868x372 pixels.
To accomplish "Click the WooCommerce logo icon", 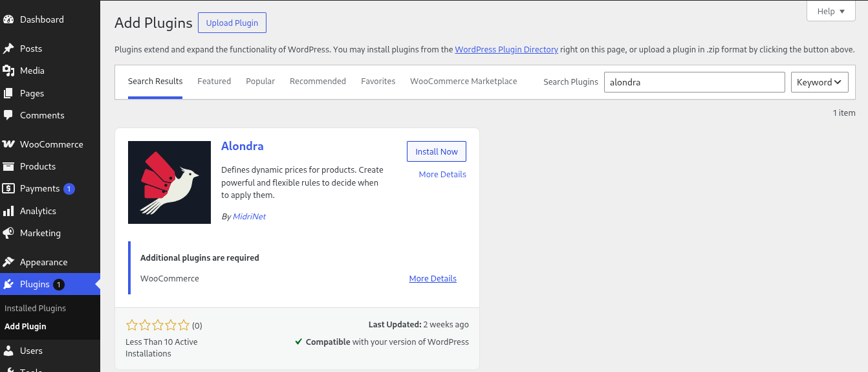I will coord(8,144).
